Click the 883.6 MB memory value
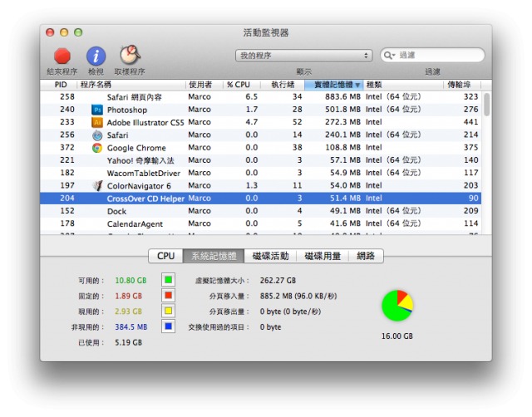Image resolution: width=532 pixels, height=417 pixels. click(342, 97)
